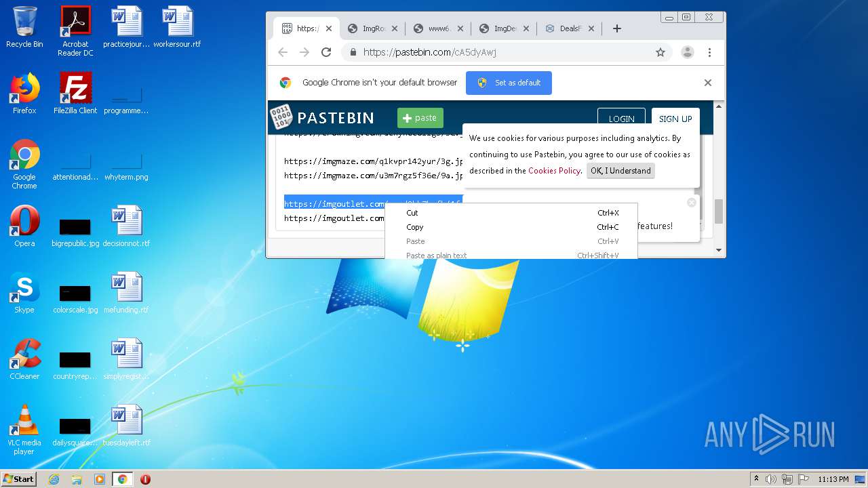
Task: Launch Acrobat Reader DC shortcut
Action: click(75, 31)
